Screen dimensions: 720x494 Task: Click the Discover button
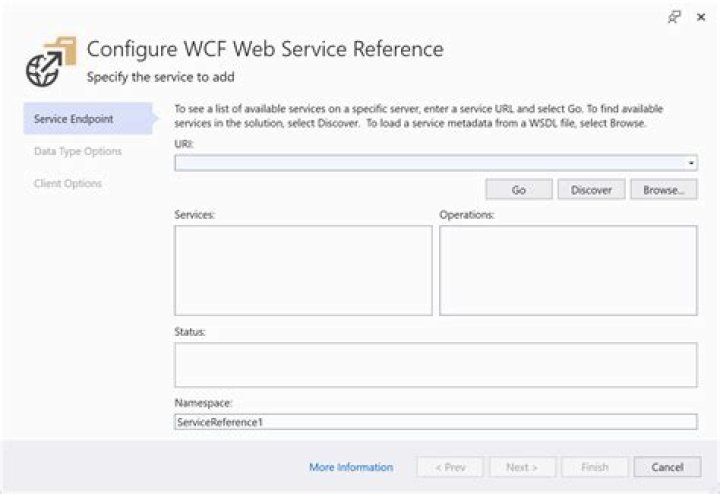click(591, 190)
